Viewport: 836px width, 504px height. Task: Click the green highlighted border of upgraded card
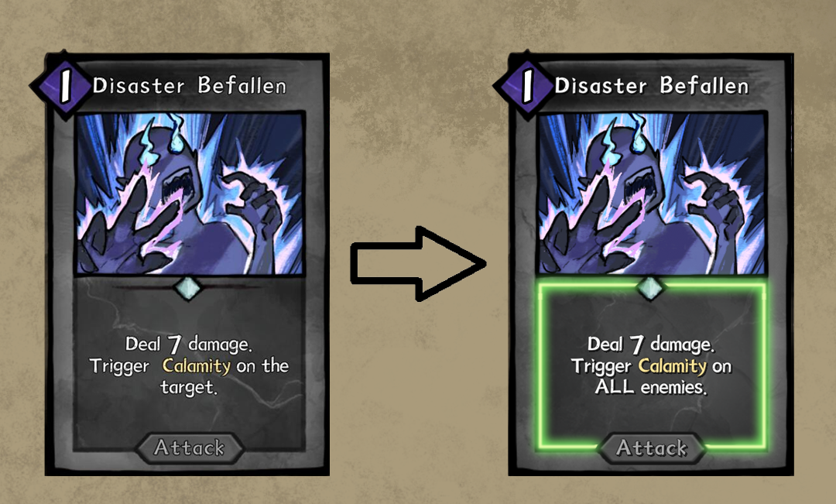click(x=652, y=366)
